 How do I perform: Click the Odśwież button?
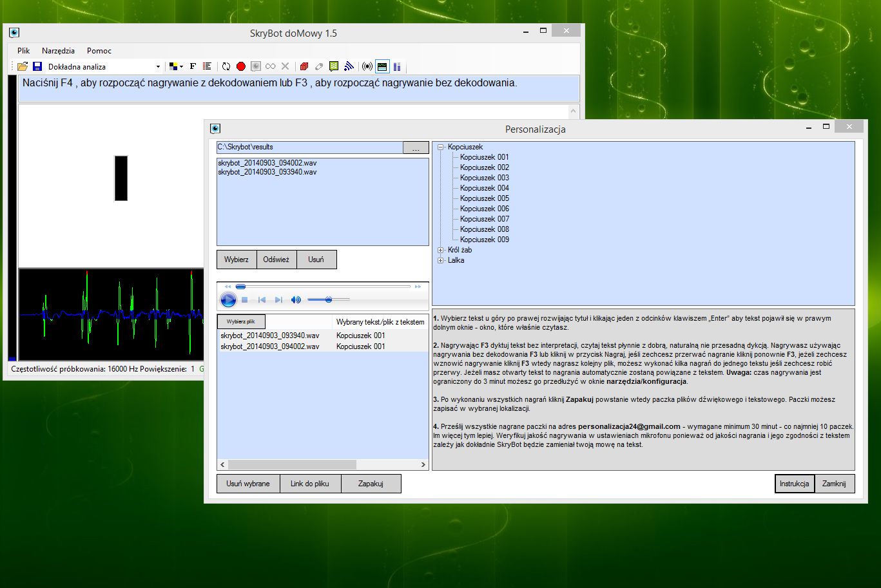click(x=276, y=260)
